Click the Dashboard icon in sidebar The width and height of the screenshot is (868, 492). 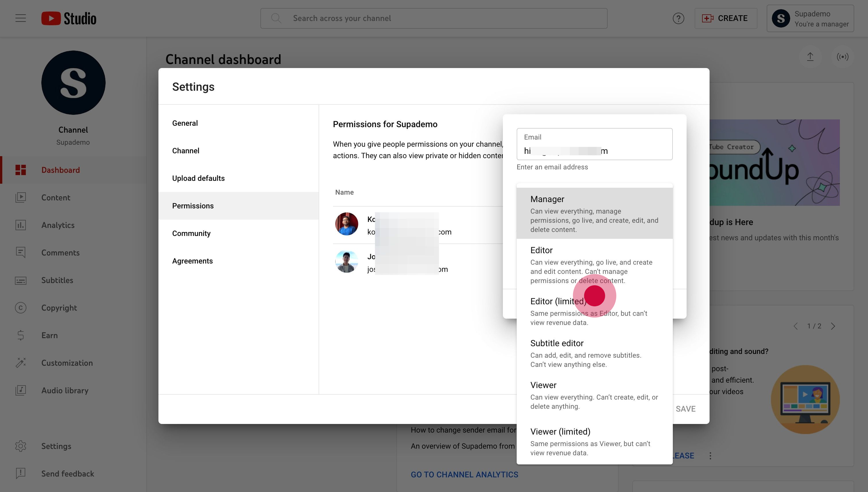click(x=21, y=170)
